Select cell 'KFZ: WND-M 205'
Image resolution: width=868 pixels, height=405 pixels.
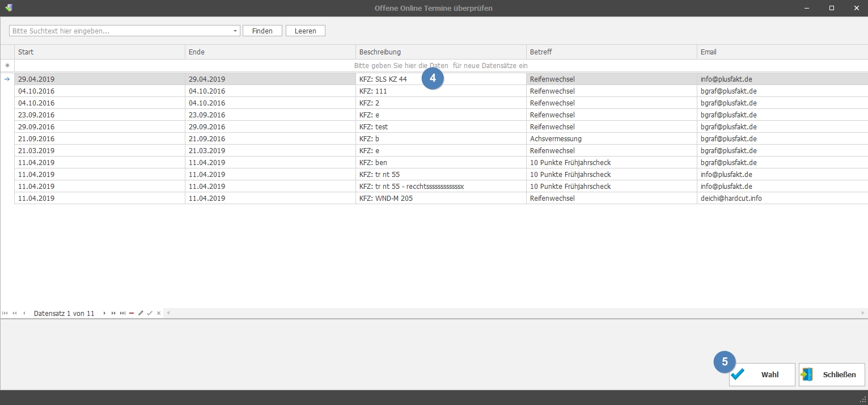pyautogui.click(x=441, y=199)
